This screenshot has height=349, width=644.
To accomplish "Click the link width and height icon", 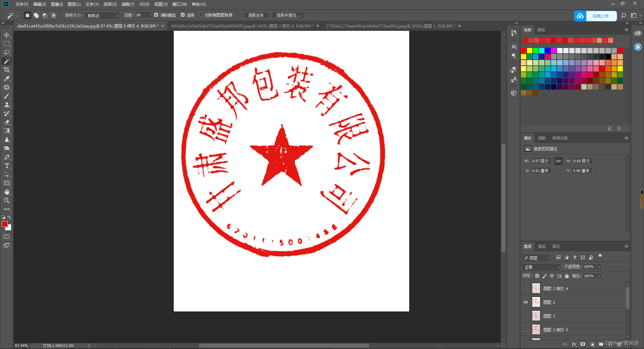I will [558, 161].
